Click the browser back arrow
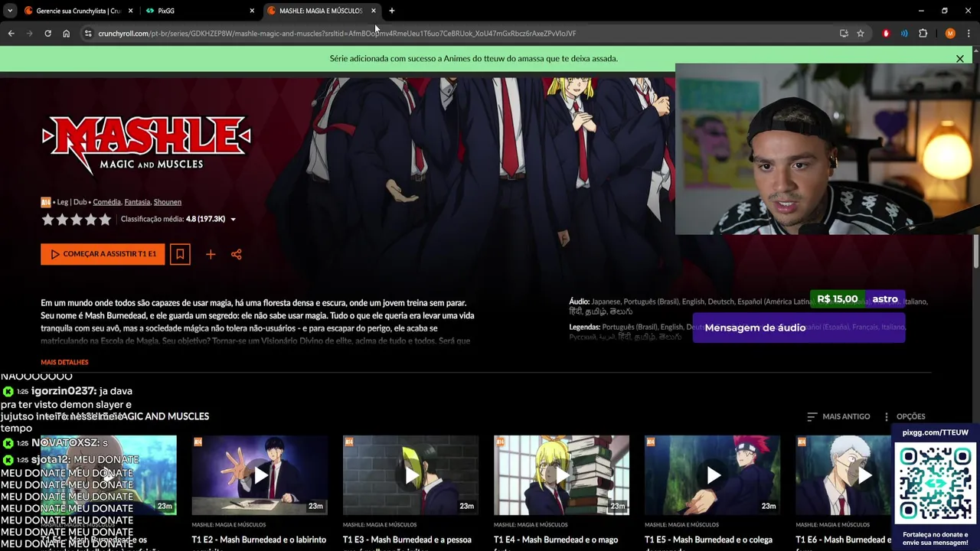The width and height of the screenshot is (980, 551). click(x=11, y=34)
